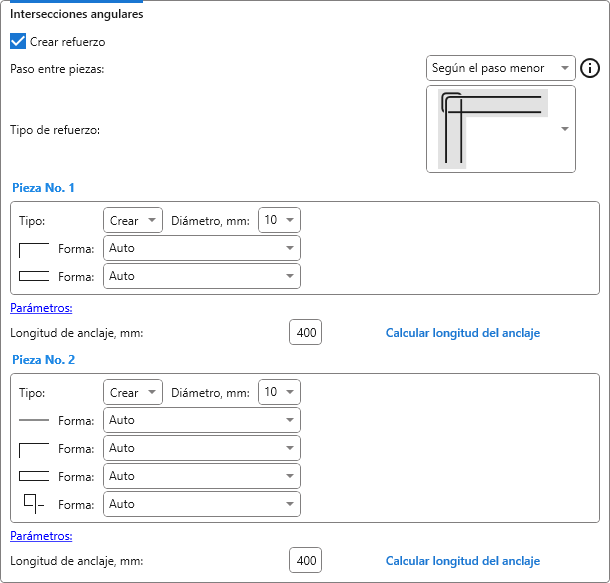610x583 pixels.
Task: Select the Intersecciones angulares tab
Action: 76,14
